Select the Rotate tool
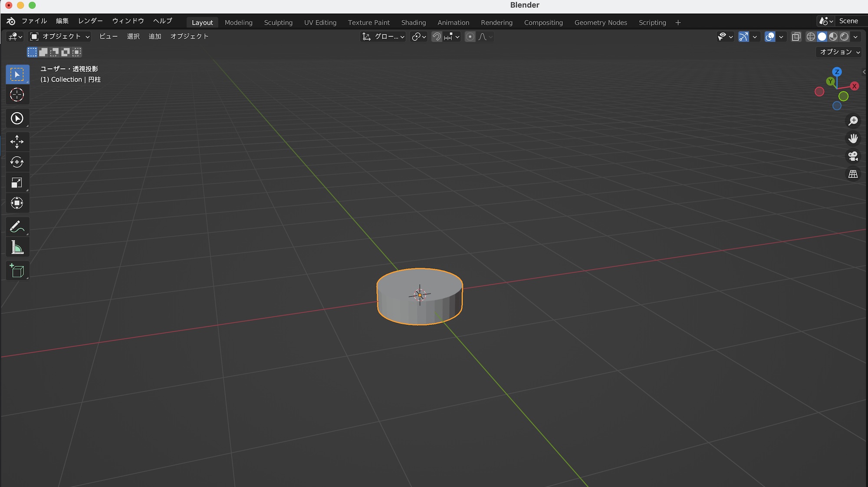Image resolution: width=868 pixels, height=487 pixels. (17, 162)
